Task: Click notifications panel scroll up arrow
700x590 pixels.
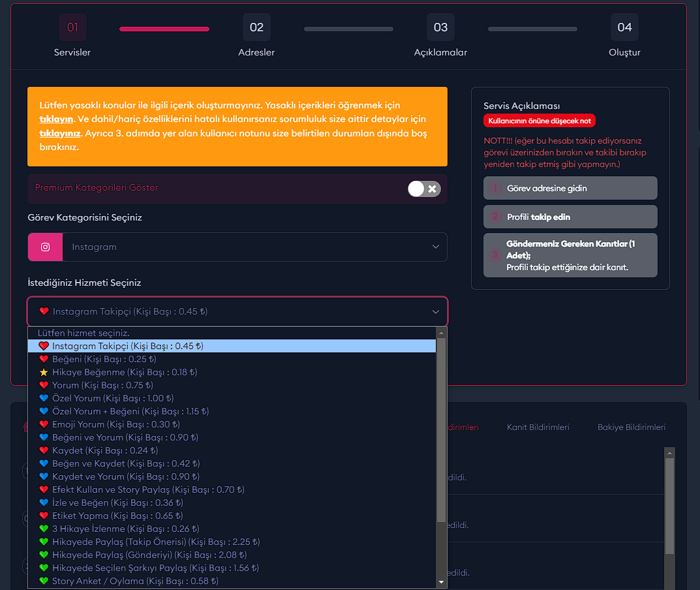Action: coord(669,453)
